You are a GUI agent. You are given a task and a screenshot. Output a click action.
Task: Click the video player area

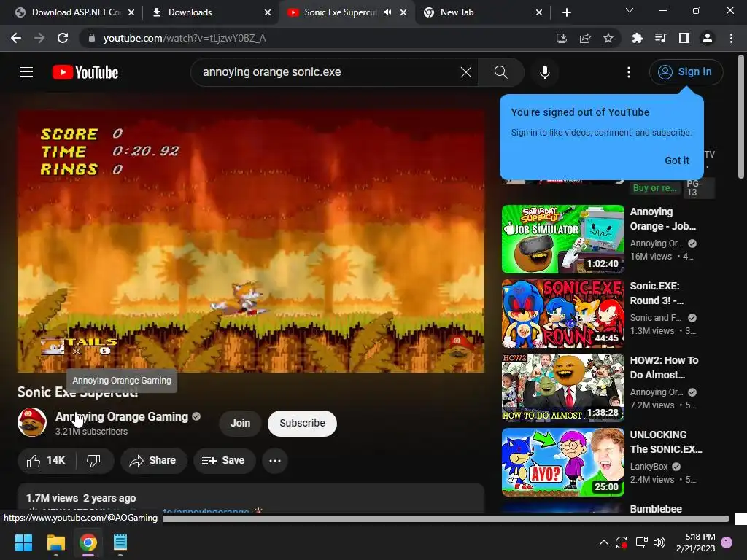251,241
